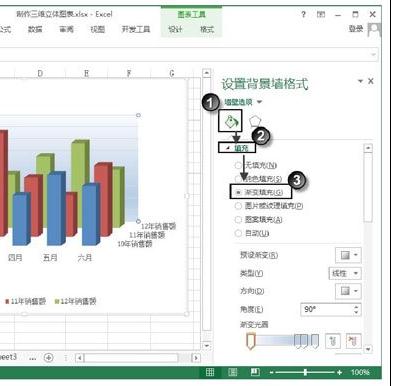Decrease the angle with the down spinner
Image resolution: width=403 pixels, height=386 pixels.
tap(357, 313)
